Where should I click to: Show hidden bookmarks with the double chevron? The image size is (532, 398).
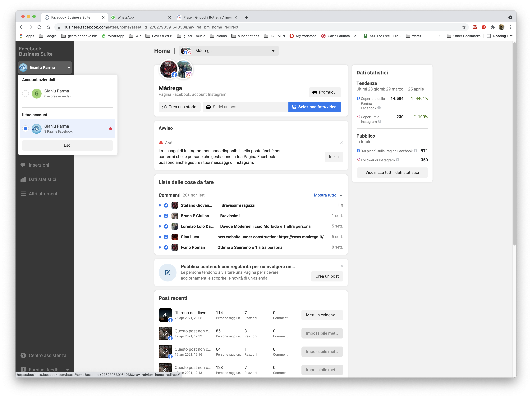(x=440, y=36)
